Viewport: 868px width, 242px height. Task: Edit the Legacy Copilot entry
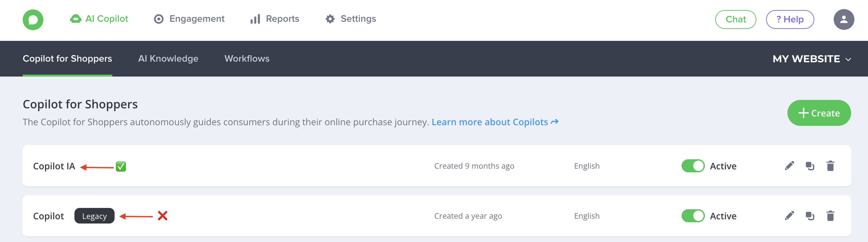(x=789, y=216)
